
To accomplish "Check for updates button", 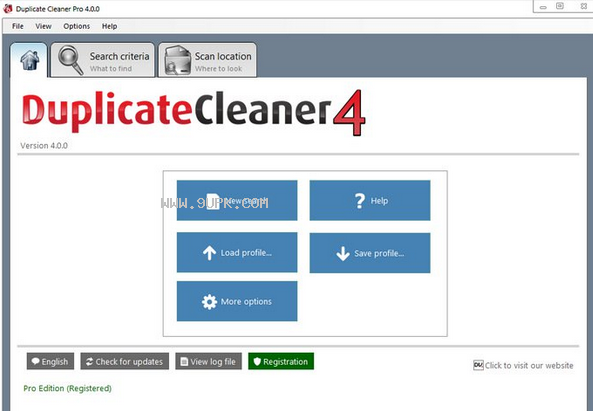I will click(125, 361).
